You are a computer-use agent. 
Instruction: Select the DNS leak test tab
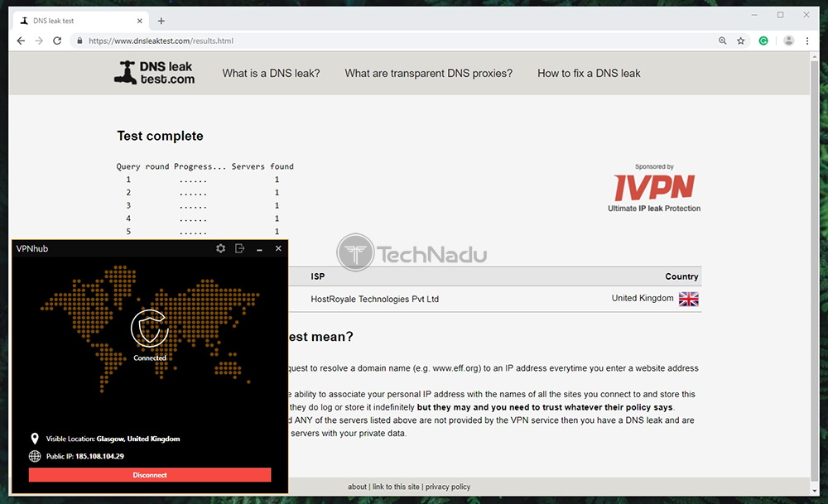[81, 22]
